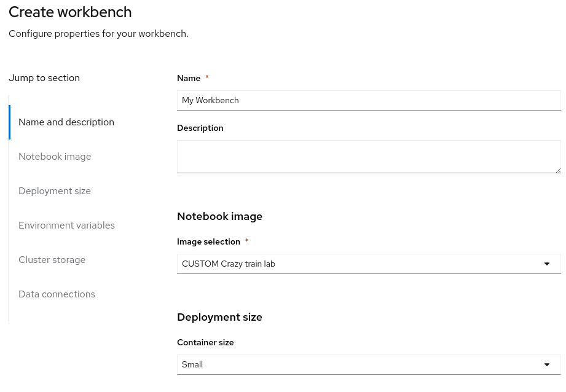This screenshot has width=566, height=392.
Task: Click the caret arrow in Container size dropdown
Action: 546,365
